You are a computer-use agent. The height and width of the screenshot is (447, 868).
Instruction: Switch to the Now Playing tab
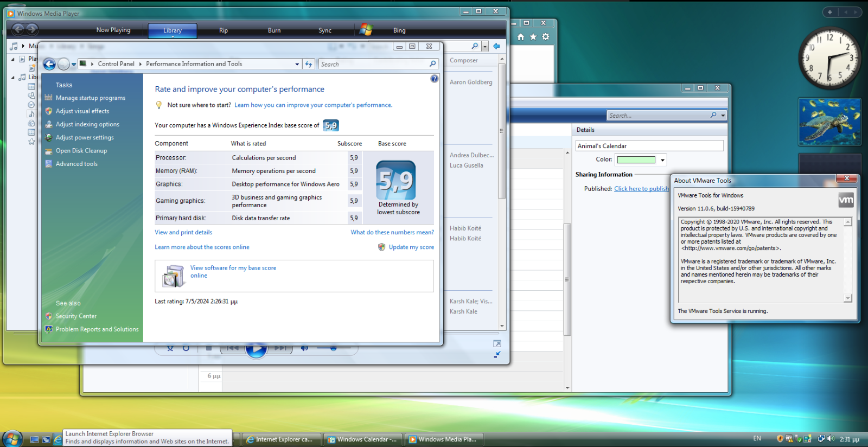tap(113, 30)
